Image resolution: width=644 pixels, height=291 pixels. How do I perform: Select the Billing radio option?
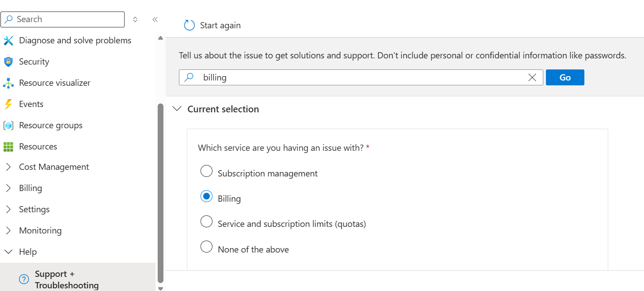click(206, 196)
